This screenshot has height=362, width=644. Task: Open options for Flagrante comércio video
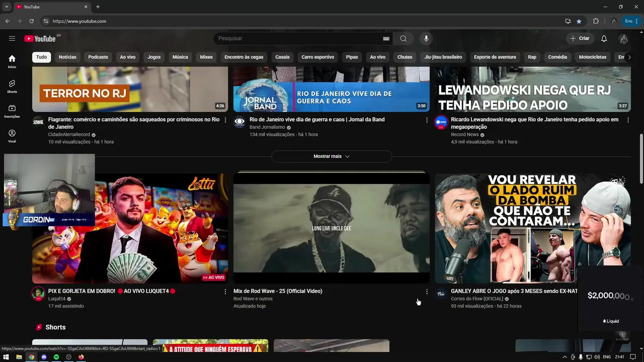point(225,120)
